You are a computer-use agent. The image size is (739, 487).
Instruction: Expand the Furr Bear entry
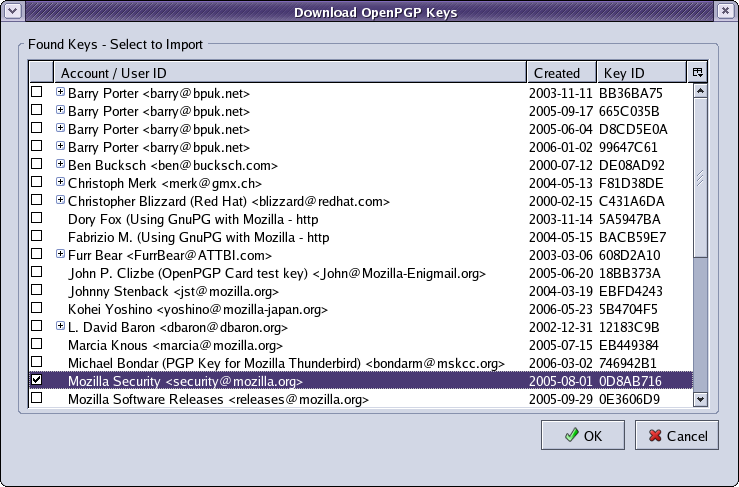click(60, 254)
